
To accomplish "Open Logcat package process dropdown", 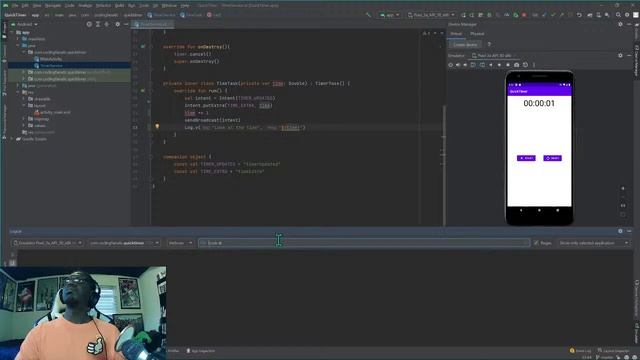I will coord(124,243).
